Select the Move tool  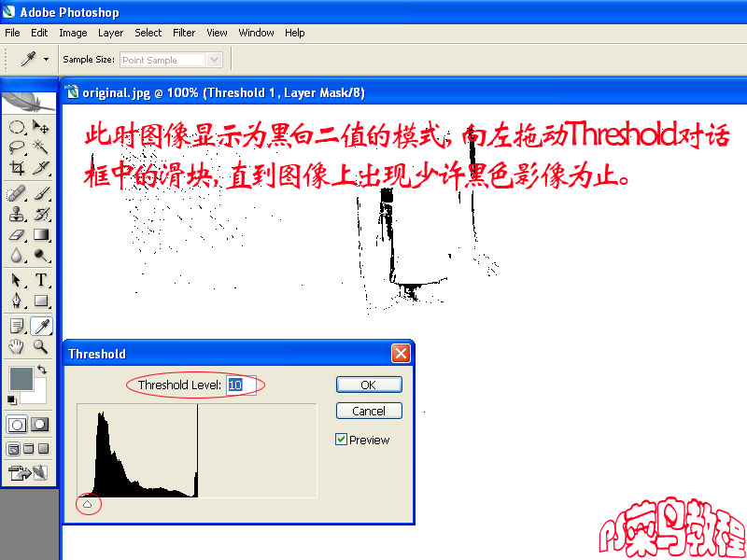coord(41,127)
